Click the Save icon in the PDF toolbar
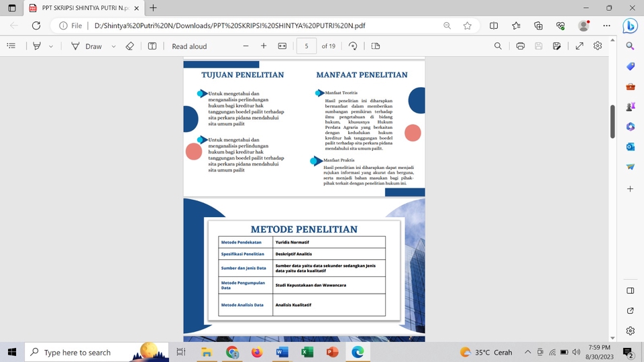This screenshot has width=644, height=362. (x=539, y=46)
